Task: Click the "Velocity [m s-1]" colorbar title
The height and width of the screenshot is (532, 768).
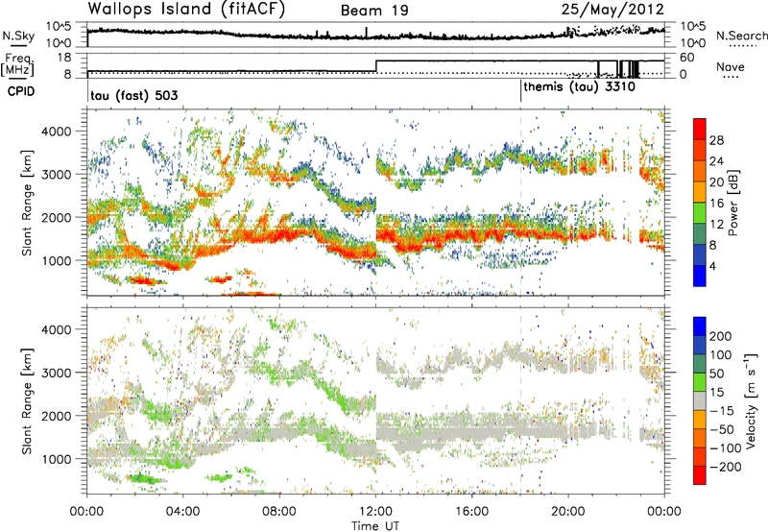Action: click(x=751, y=400)
